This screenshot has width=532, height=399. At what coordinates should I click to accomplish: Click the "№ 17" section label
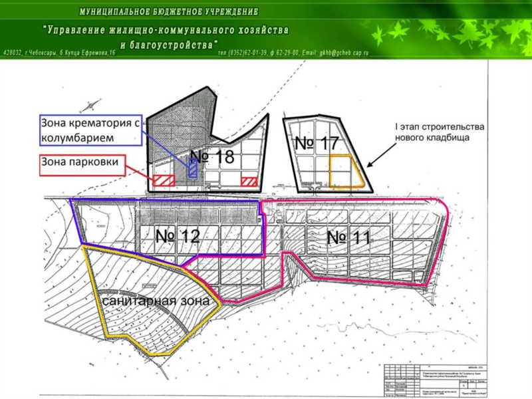pyautogui.click(x=317, y=142)
